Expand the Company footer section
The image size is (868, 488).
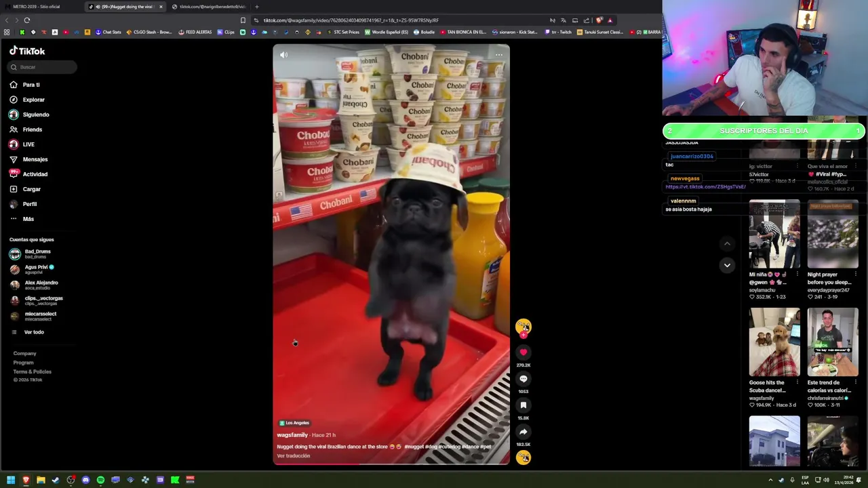click(24, 353)
